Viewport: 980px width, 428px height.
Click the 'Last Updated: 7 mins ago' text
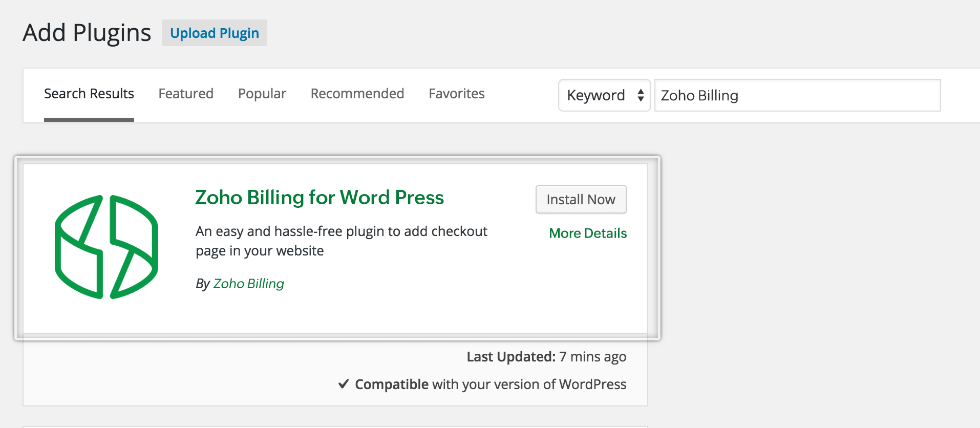coord(546,357)
